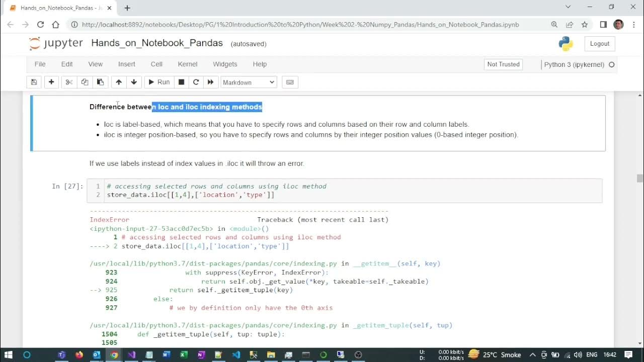Open Microsoft Teams from taskbar
The image size is (644, 362).
coord(62,354)
